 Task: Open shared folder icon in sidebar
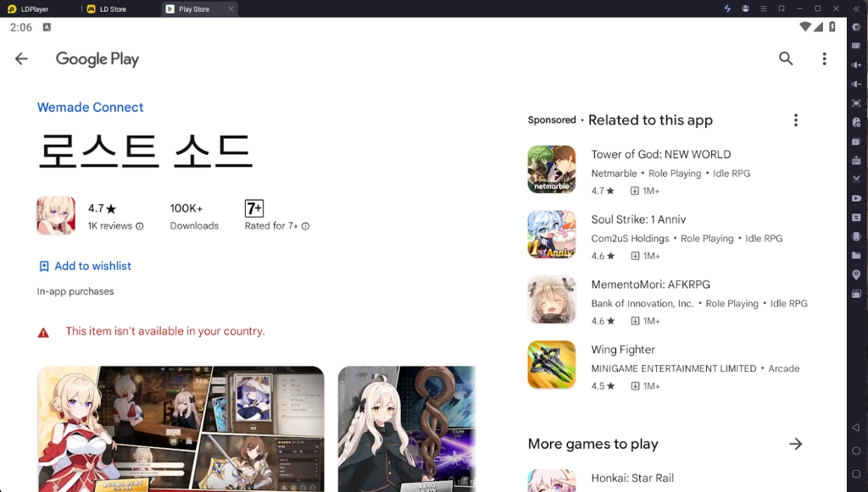856,256
